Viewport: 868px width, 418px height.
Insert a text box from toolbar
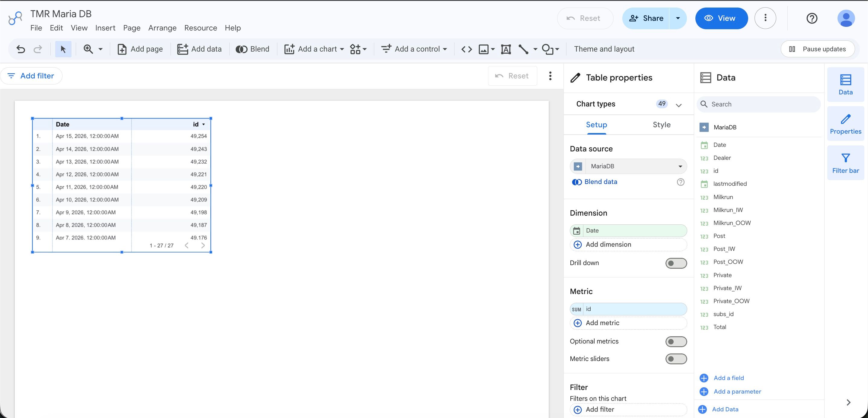tap(506, 49)
